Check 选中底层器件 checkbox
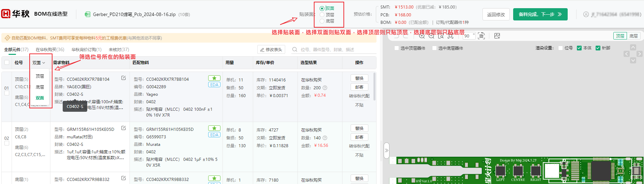The width and height of the screenshot is (644, 184). [x=434, y=48]
